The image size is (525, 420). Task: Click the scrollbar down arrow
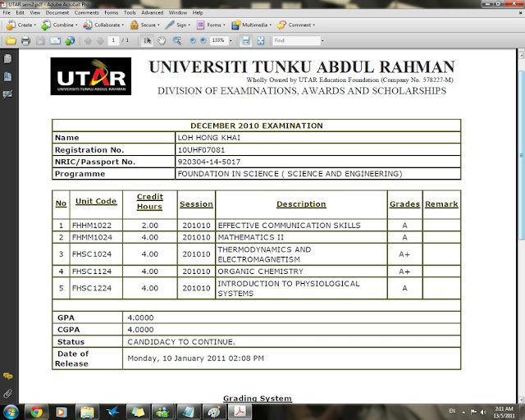(x=522, y=399)
